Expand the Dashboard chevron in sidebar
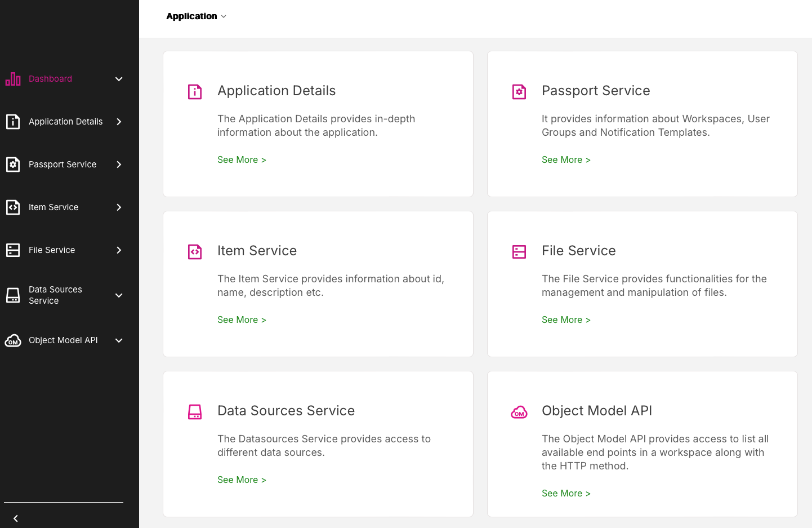 pyautogui.click(x=119, y=79)
